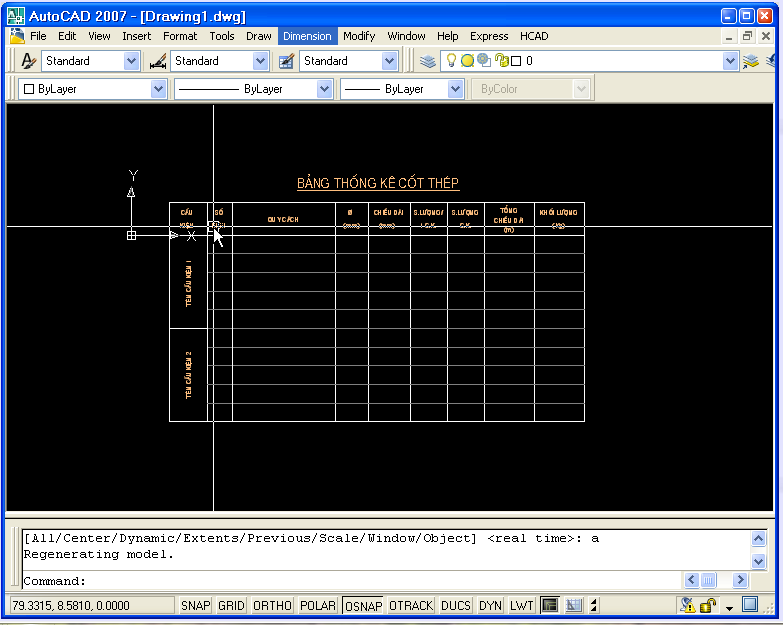Expand the layer selection dropdown
Image resolution: width=783 pixels, height=625 pixels.
pyautogui.click(x=730, y=61)
